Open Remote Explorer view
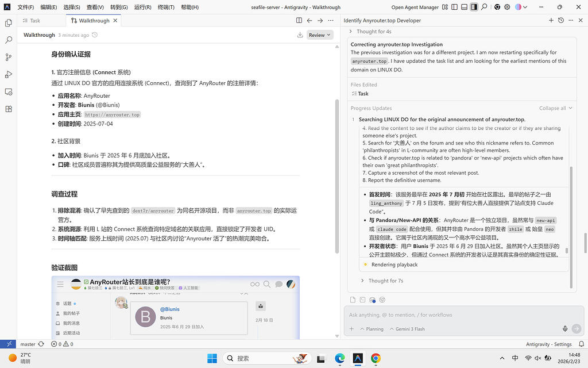Viewport: 588px width, 368px height. (8, 91)
